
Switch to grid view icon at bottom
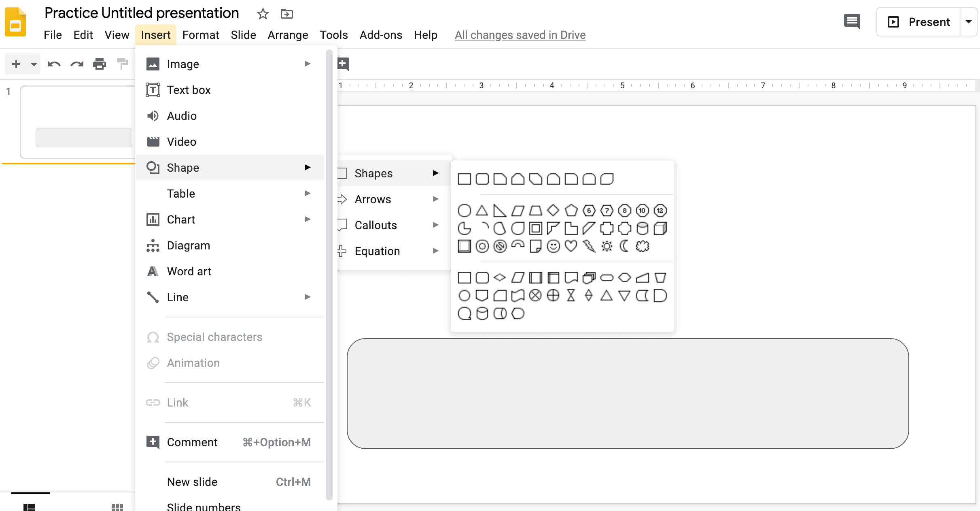(x=117, y=507)
